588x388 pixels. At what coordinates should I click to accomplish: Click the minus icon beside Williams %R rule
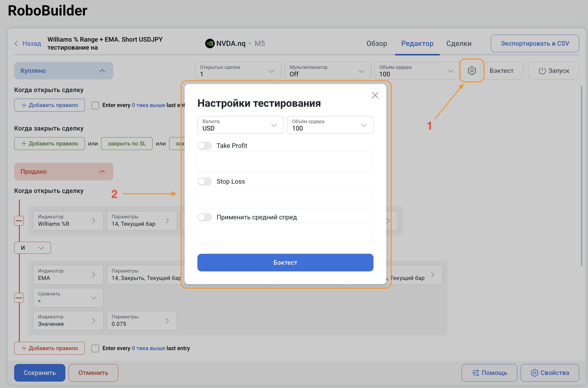coord(19,221)
